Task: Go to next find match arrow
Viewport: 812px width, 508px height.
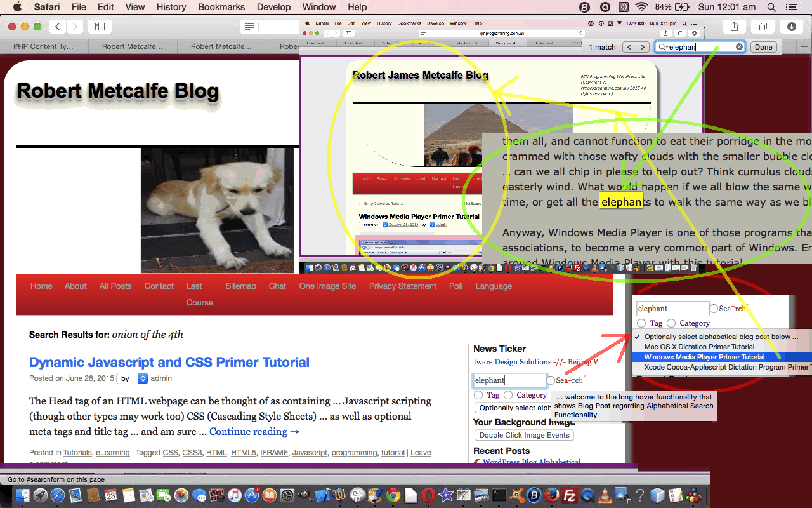Action: [x=643, y=47]
